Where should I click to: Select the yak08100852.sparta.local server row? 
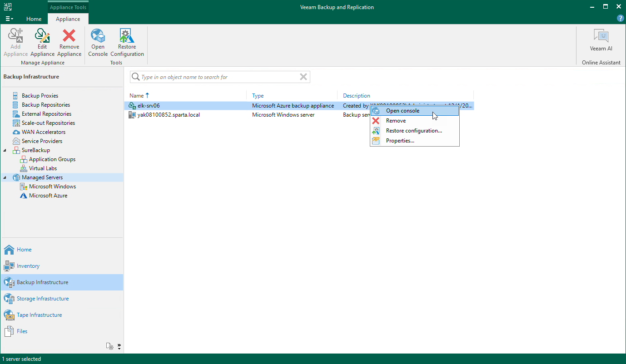[x=298, y=115]
